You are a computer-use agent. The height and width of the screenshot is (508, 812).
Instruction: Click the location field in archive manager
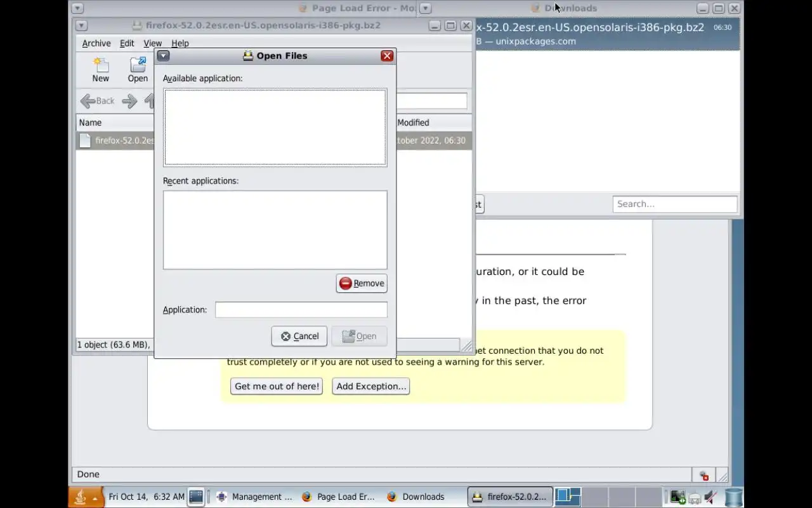tap(431, 101)
